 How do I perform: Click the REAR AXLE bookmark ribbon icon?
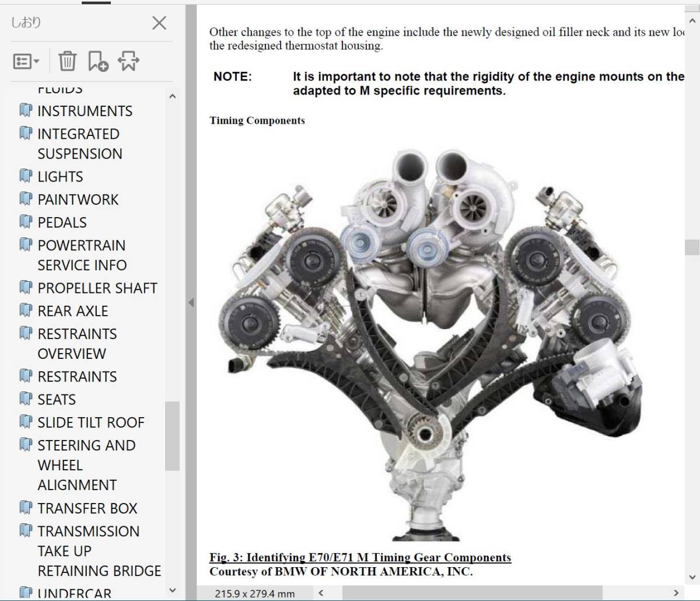(x=26, y=310)
